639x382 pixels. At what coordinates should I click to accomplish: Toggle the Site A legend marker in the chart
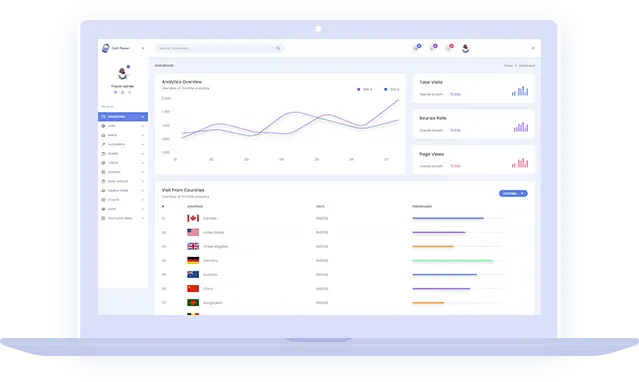tap(359, 89)
